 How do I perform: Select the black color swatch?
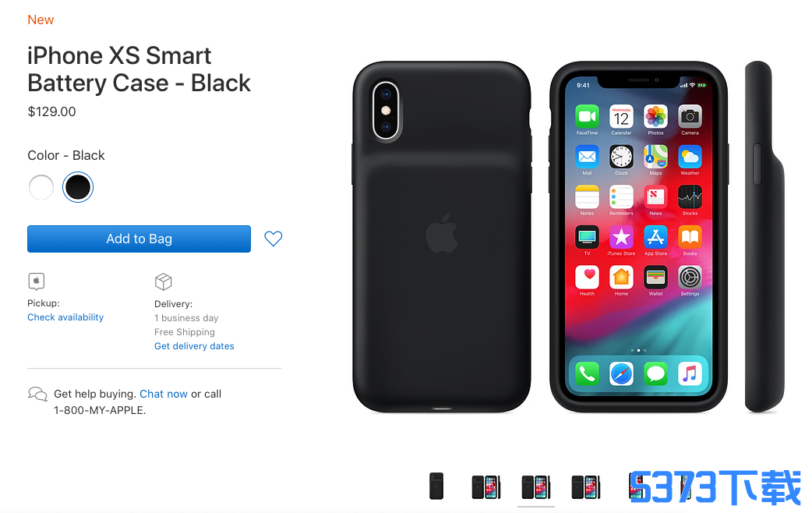point(78,187)
